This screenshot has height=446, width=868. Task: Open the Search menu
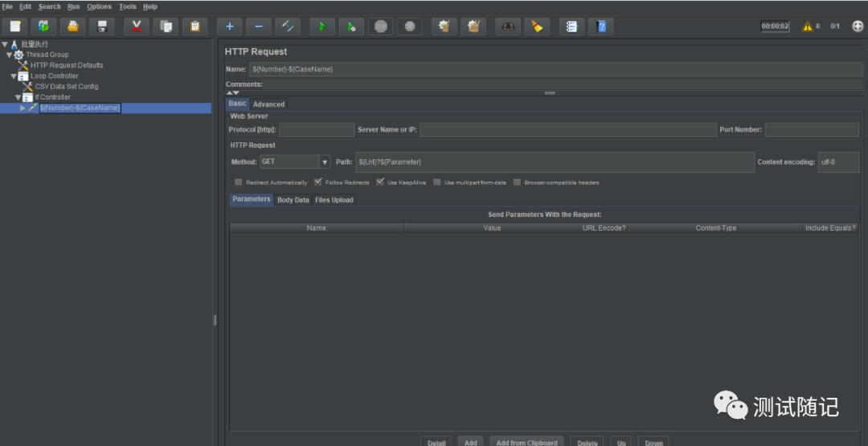point(49,6)
